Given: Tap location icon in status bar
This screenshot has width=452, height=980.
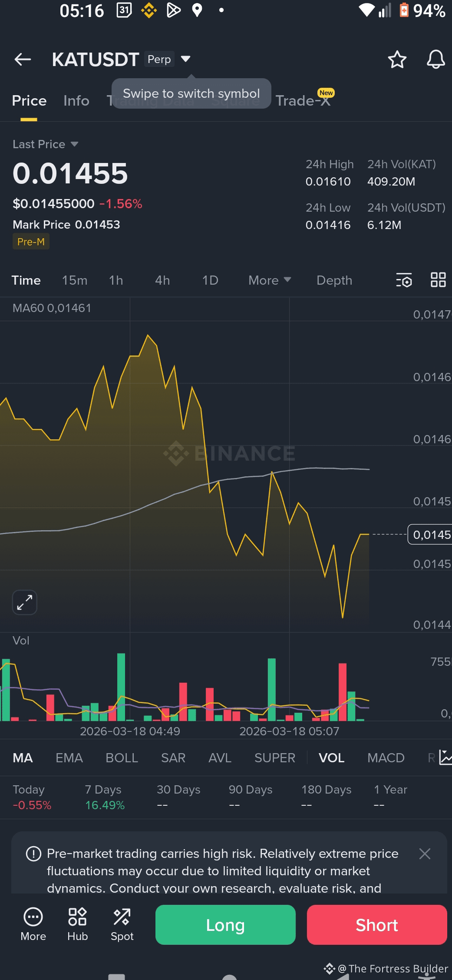Looking at the screenshot, I should (197, 10).
